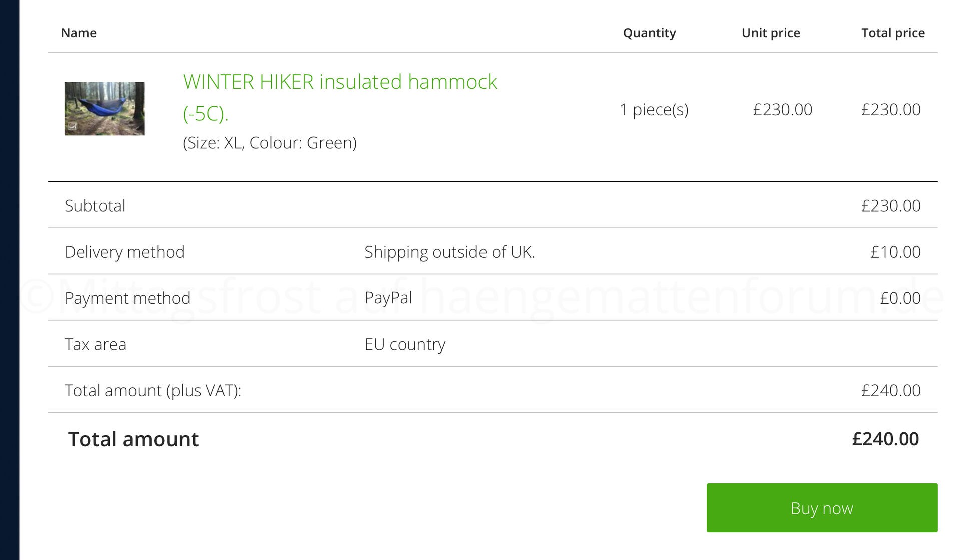The height and width of the screenshot is (560, 961).
Task: Click the hammock product thumbnail image
Action: 104,109
